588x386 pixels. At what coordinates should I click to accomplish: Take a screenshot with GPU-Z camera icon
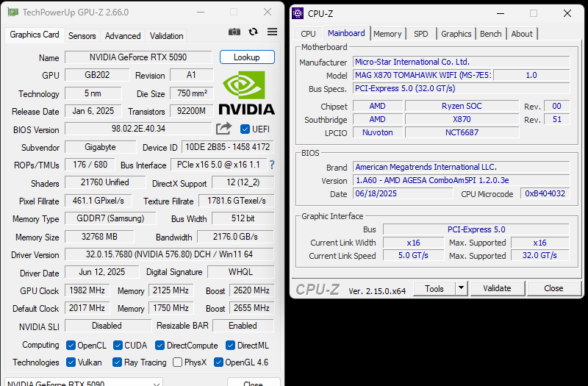(x=234, y=32)
